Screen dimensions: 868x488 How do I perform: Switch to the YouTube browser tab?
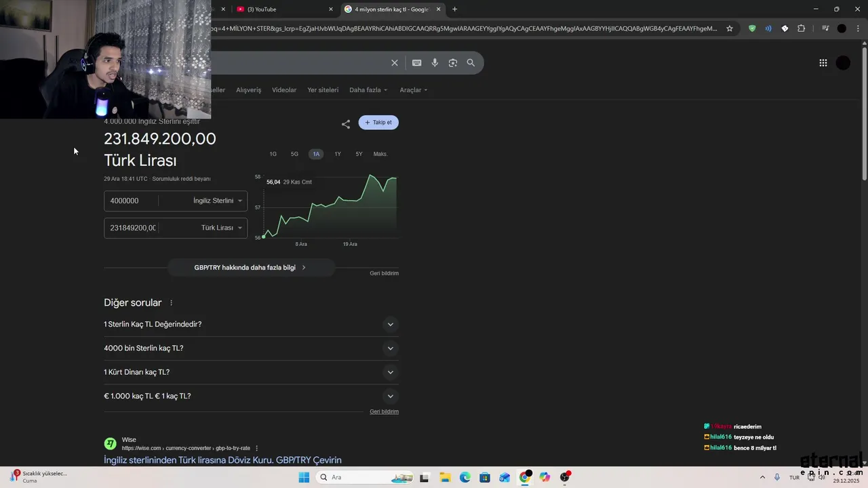pos(285,9)
